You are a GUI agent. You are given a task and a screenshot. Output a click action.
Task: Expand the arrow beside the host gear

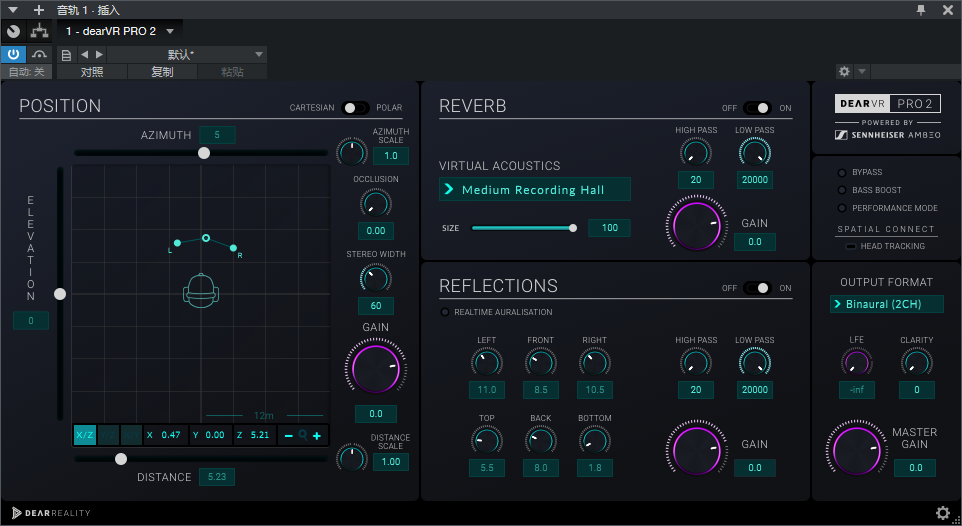[x=862, y=71]
